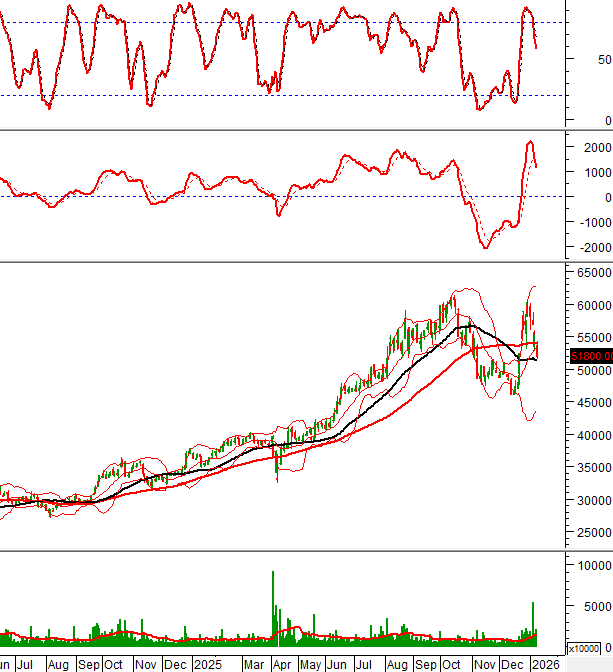Select the Apr label on time axis
Image resolution: width=613 pixels, height=672 pixels.
pyautogui.click(x=283, y=664)
